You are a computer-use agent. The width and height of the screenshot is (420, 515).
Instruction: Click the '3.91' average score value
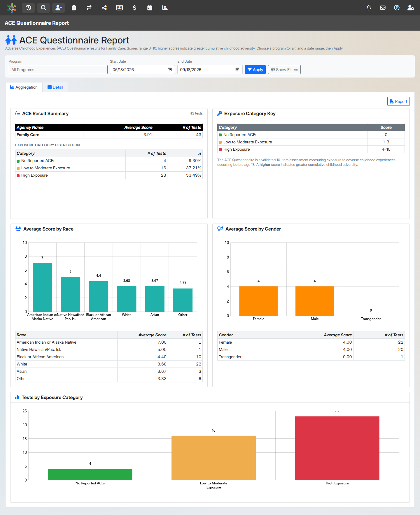(x=148, y=135)
